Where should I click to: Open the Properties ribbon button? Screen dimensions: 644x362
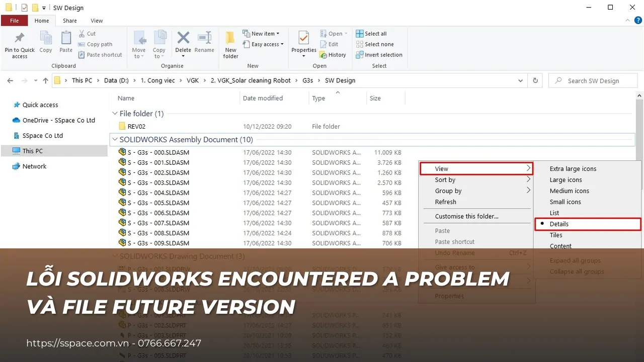pos(304,45)
